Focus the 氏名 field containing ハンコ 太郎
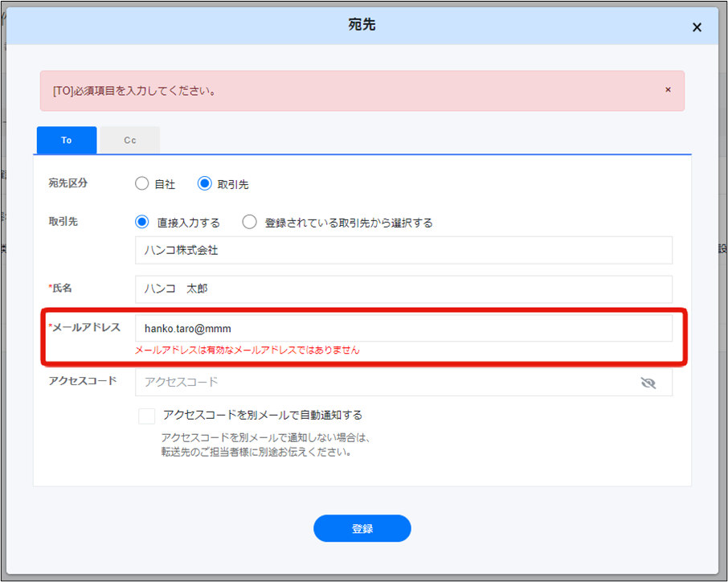 point(403,289)
